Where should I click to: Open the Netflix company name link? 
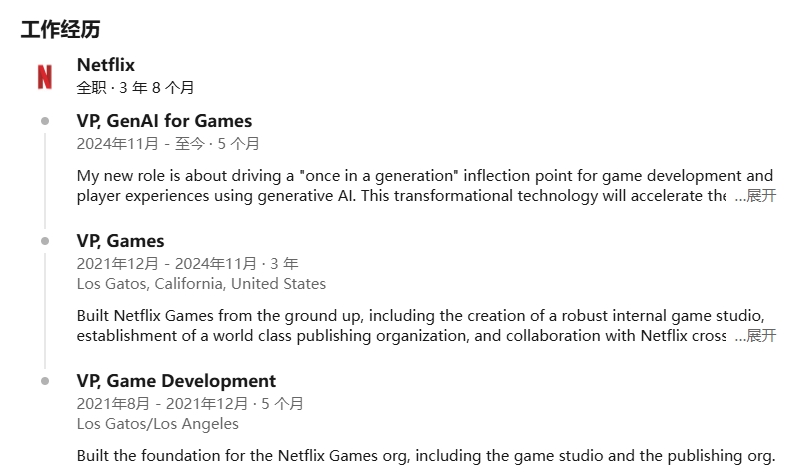[x=106, y=65]
